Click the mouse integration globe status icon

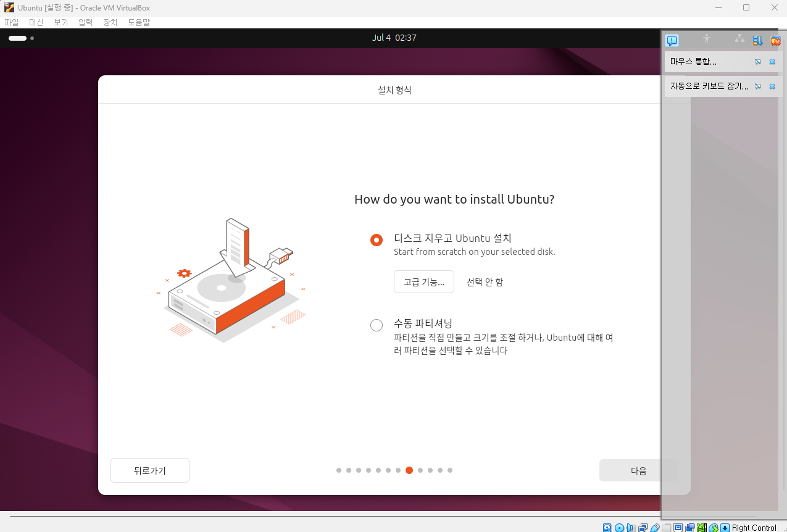pos(714,528)
